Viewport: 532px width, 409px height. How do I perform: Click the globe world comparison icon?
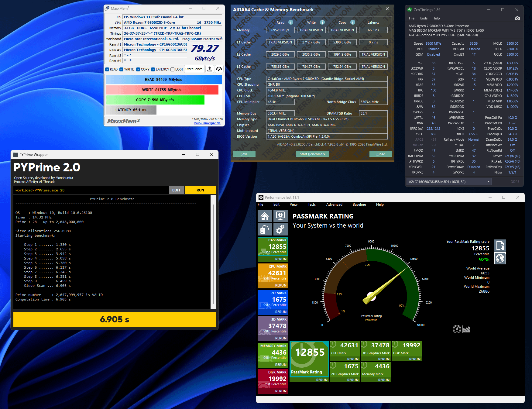pos(500,258)
